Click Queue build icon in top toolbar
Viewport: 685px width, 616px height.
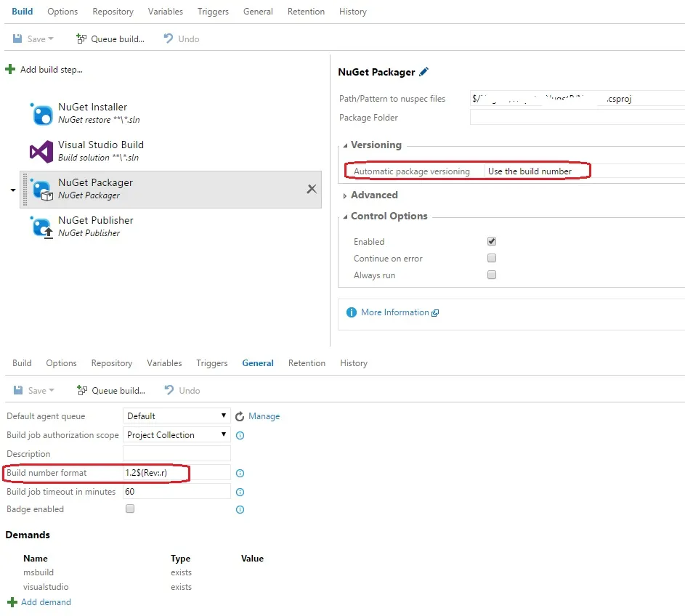pyautogui.click(x=81, y=39)
